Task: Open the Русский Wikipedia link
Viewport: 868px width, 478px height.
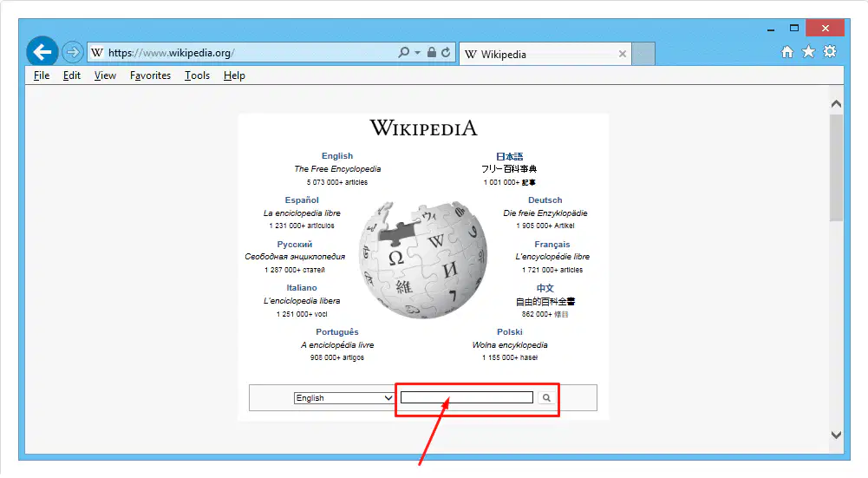Action: pyautogui.click(x=295, y=245)
